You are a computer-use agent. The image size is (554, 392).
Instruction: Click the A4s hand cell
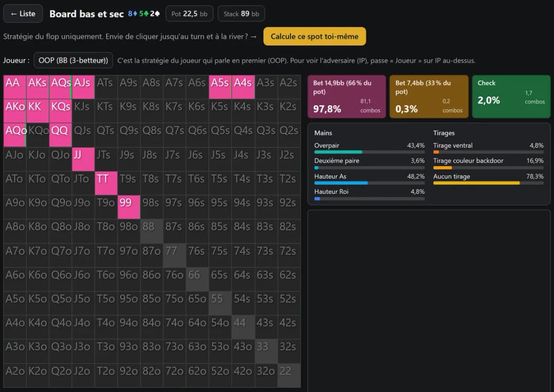[x=244, y=87]
